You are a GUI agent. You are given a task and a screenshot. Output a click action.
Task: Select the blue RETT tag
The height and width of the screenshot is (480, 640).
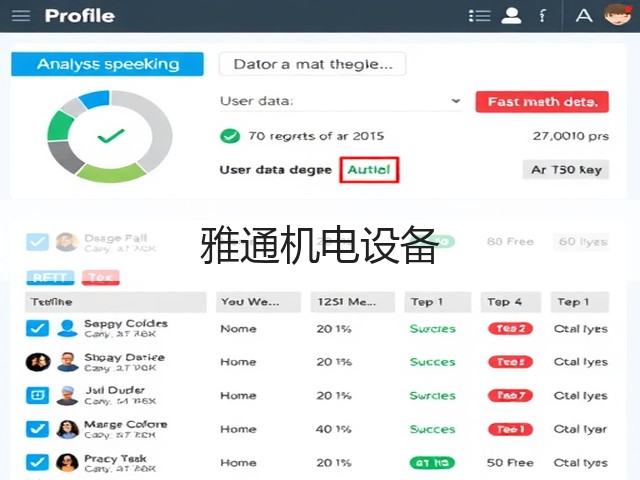51,278
